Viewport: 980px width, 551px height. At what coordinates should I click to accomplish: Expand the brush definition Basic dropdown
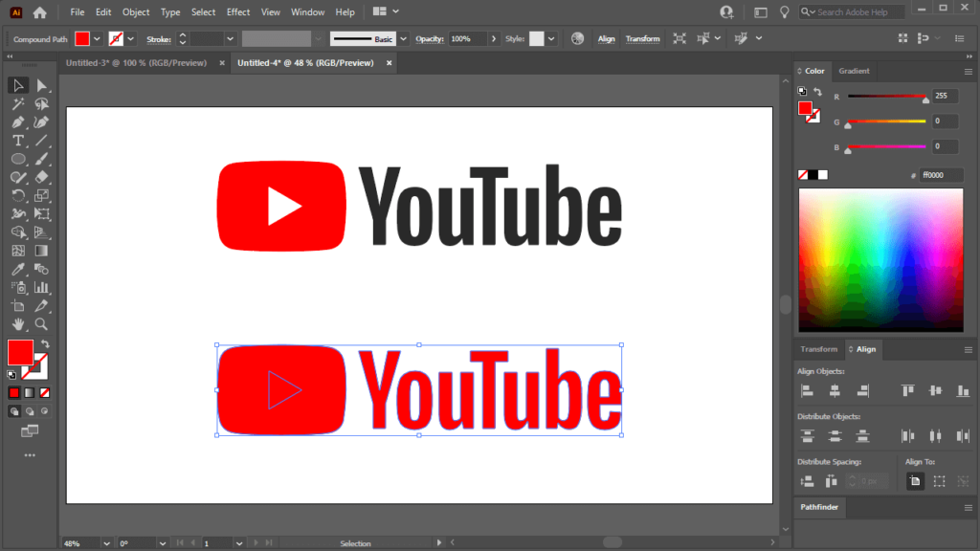(403, 39)
